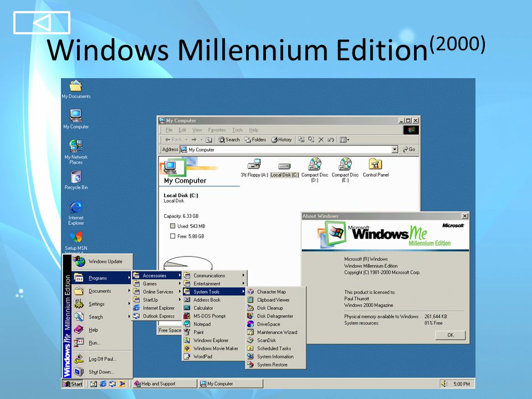
Task: Switch to My Computer taskbar button
Action: click(231, 383)
